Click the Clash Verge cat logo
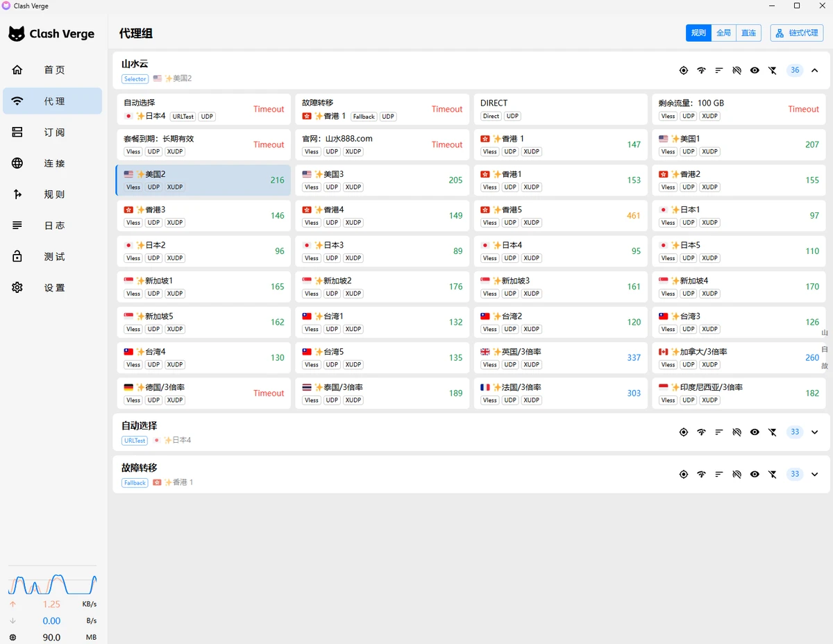This screenshot has height=644, width=833. [x=17, y=33]
